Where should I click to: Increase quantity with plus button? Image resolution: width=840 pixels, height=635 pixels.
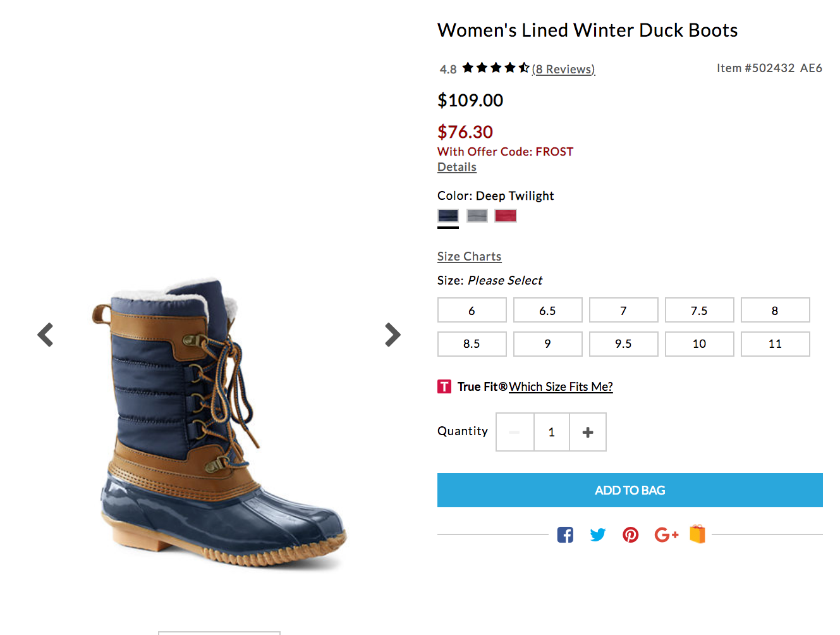(x=588, y=432)
